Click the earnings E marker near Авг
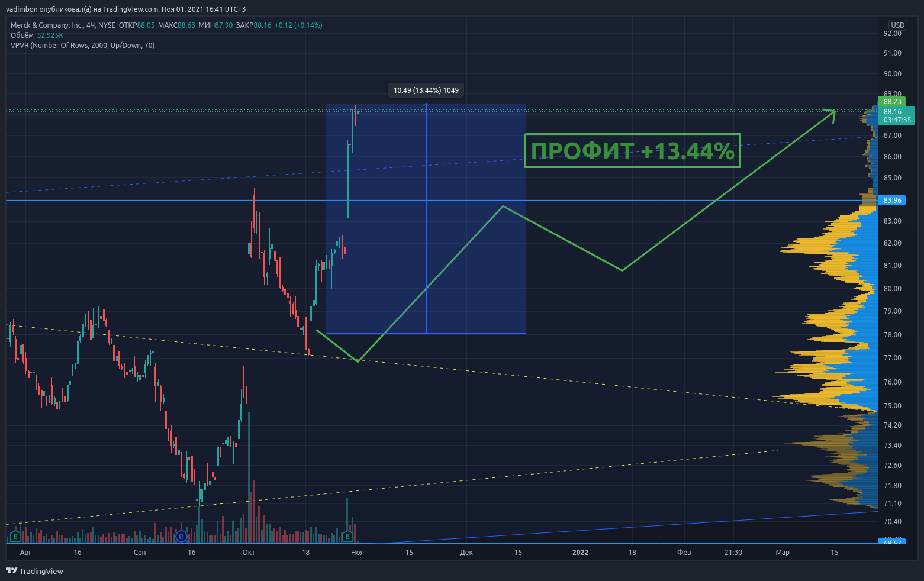The height and width of the screenshot is (581, 924). (x=16, y=537)
